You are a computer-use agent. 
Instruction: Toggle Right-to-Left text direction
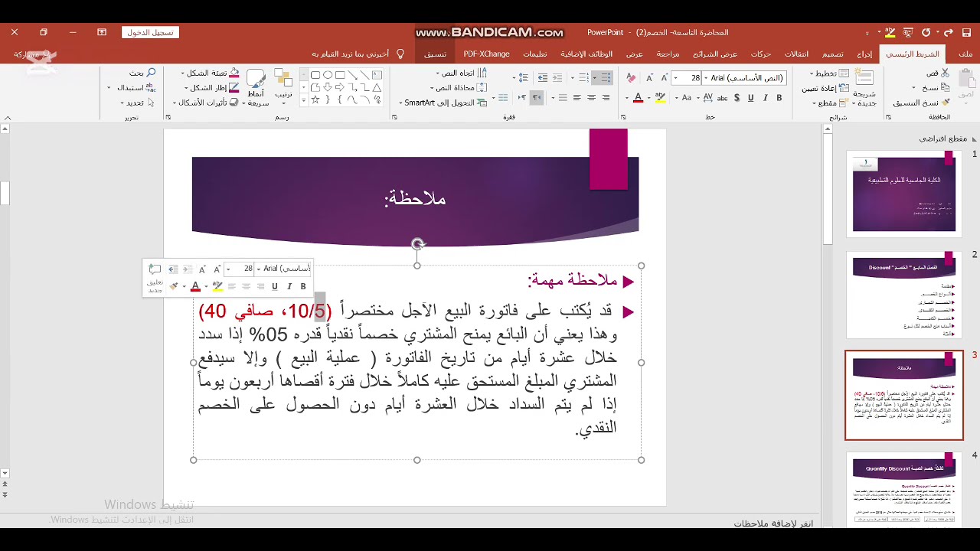[537, 98]
